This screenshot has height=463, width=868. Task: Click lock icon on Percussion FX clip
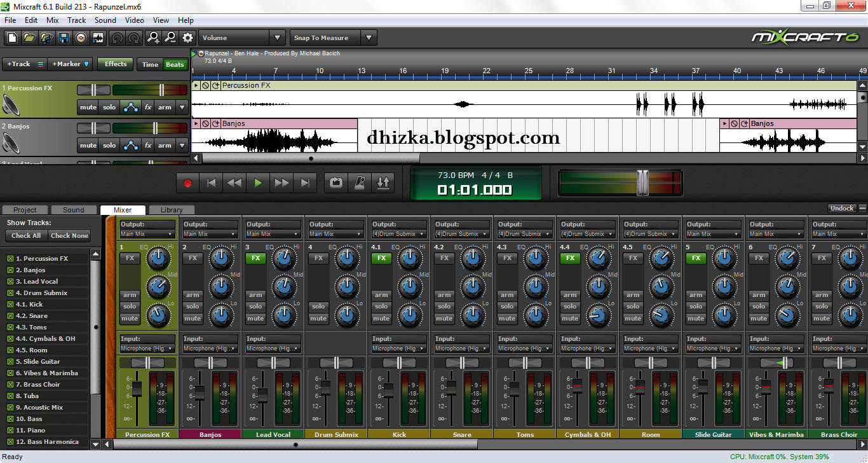(206, 85)
